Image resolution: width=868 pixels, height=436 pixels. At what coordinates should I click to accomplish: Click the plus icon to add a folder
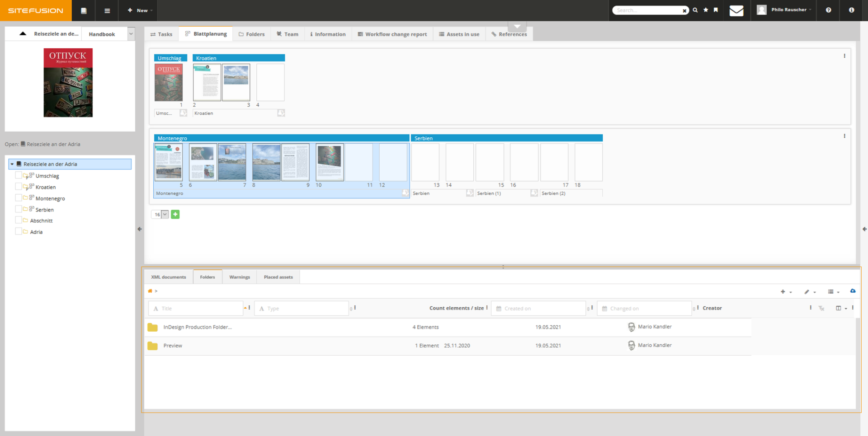(x=783, y=291)
